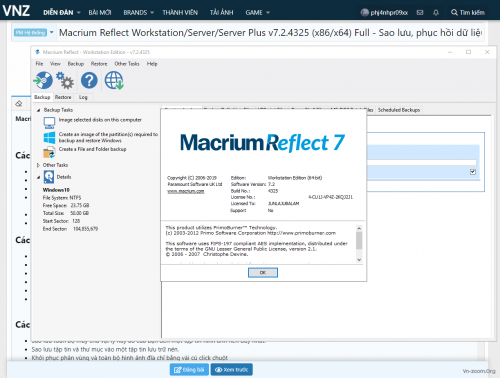
Task: Open the thread prefix dropdown arrow
Action: click(x=52, y=32)
